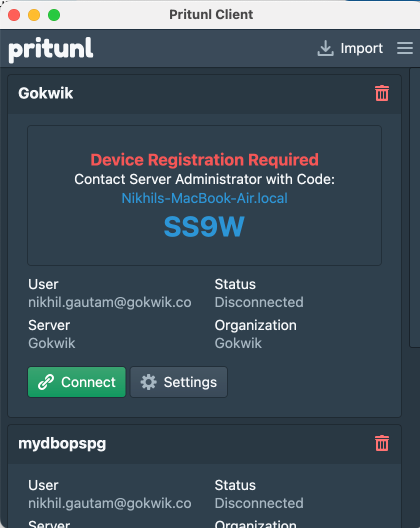Click the Device Registration Required heading
Screen dimensions: 420x528
click(204, 160)
